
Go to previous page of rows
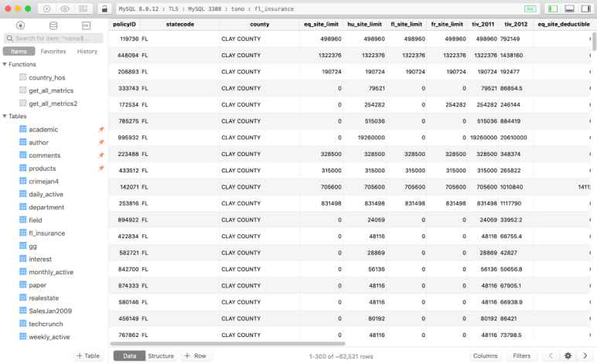click(550, 355)
